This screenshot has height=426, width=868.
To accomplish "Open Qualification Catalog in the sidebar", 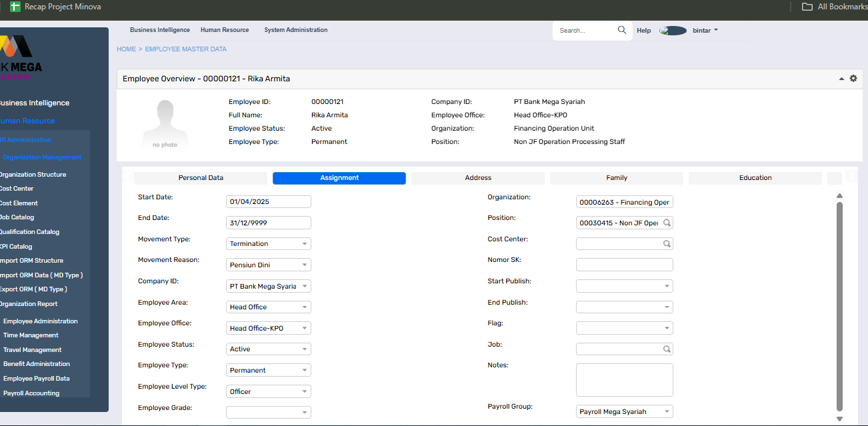I will [x=29, y=232].
